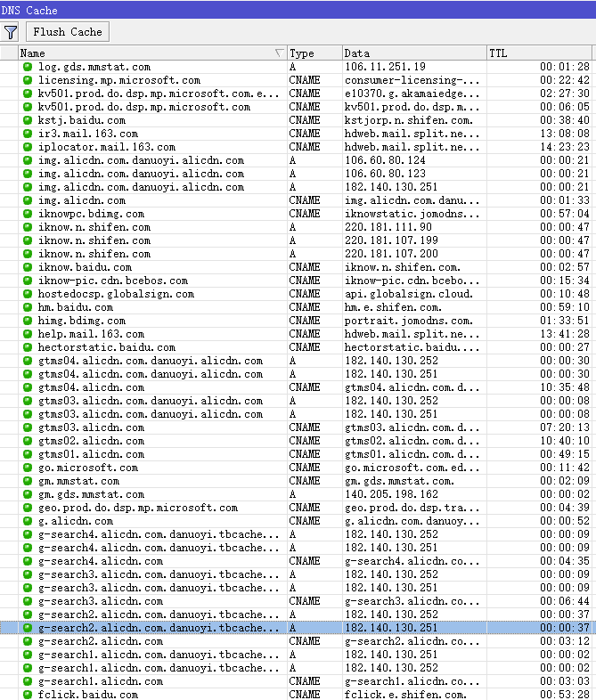596x700 pixels.
Task: Click the filter funnel icon
Action: [x=11, y=32]
